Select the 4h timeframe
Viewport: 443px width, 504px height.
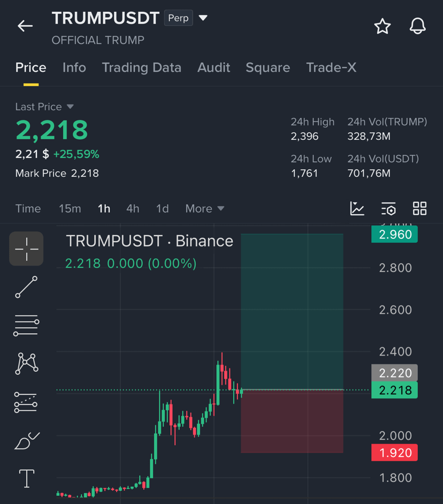[x=133, y=208]
